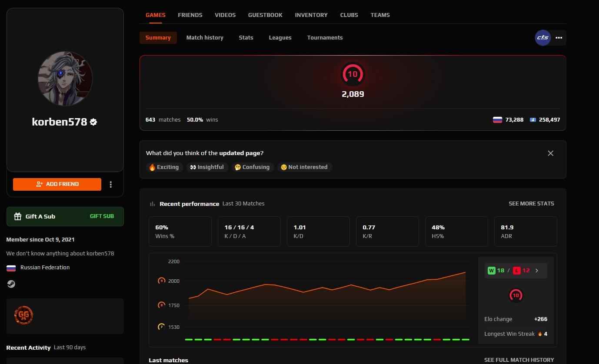Click the EU region icon next to 258,497
Image resolution: width=599 pixels, height=364 pixels.
pyautogui.click(x=533, y=119)
